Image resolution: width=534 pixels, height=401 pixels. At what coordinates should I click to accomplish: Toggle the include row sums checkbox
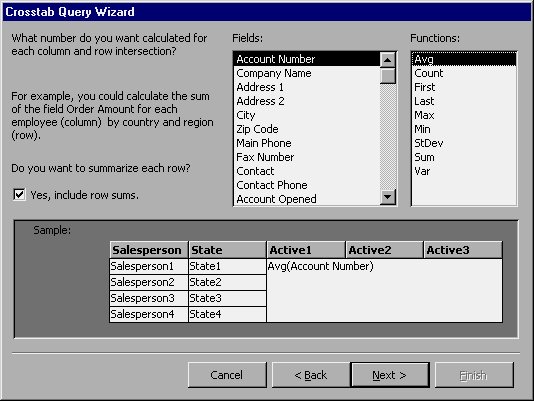[x=19, y=195]
